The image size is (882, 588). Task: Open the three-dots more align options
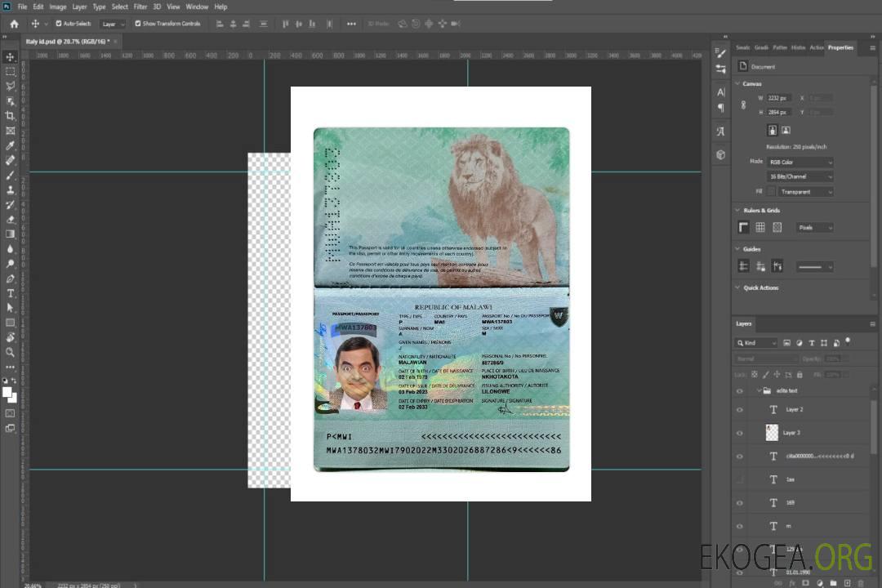(351, 24)
